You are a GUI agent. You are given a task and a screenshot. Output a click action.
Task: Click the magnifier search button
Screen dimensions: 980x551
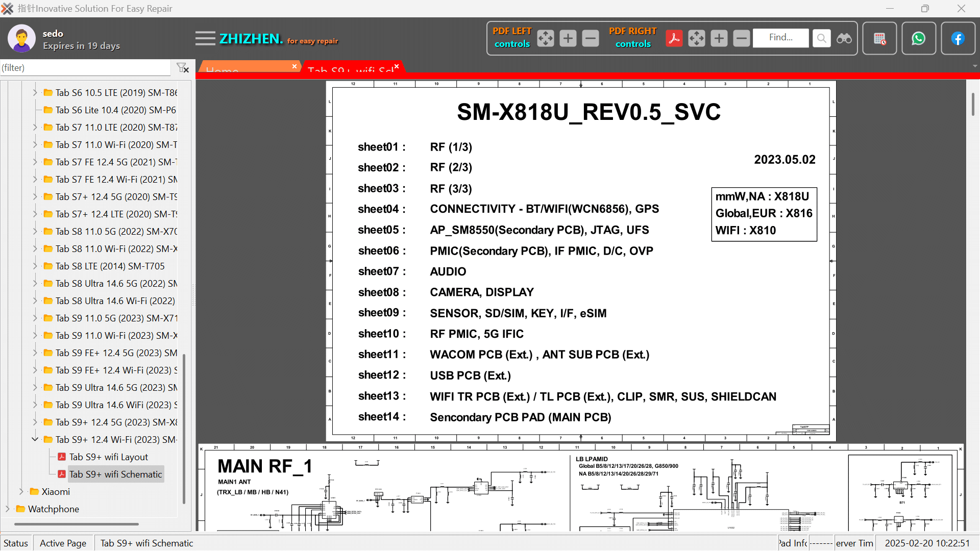821,38
